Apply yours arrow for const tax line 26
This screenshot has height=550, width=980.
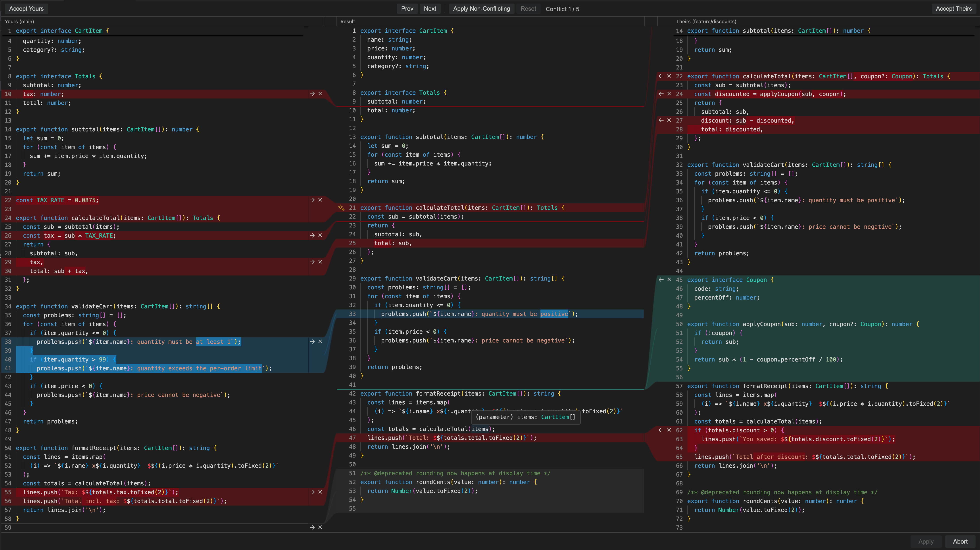312,235
